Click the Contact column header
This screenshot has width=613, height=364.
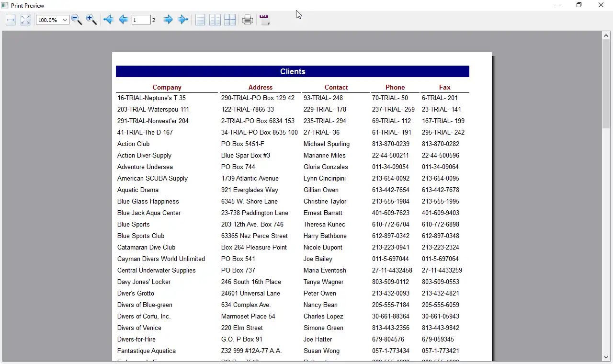coord(336,87)
